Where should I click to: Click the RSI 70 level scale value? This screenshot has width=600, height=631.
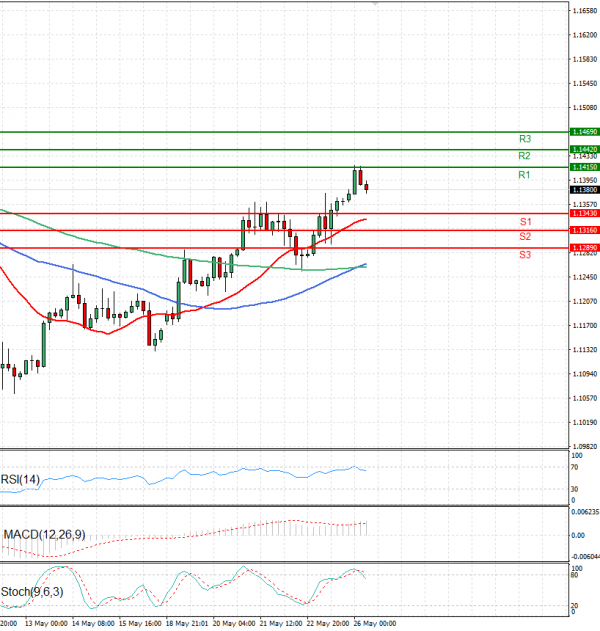point(575,468)
